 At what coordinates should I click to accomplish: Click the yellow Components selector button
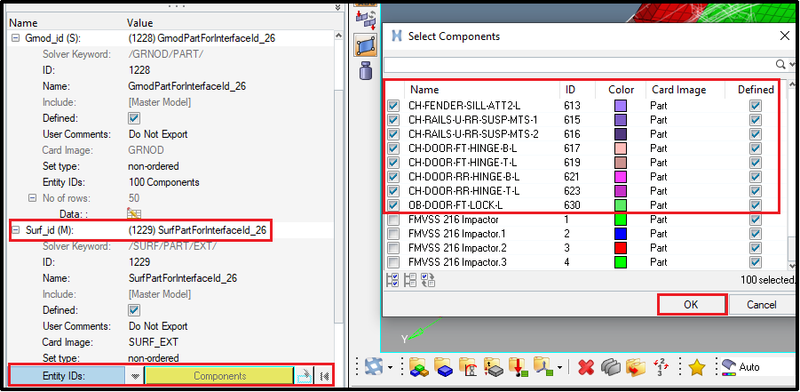[220, 376]
